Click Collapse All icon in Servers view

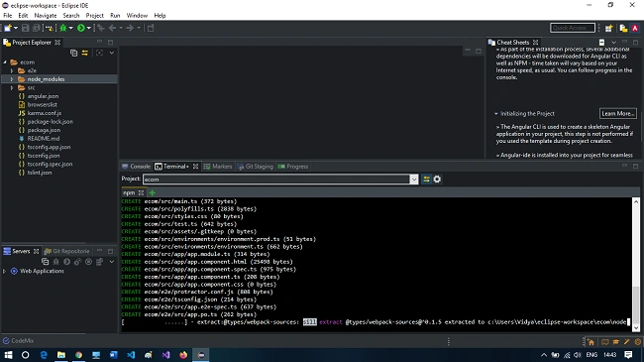point(46,262)
